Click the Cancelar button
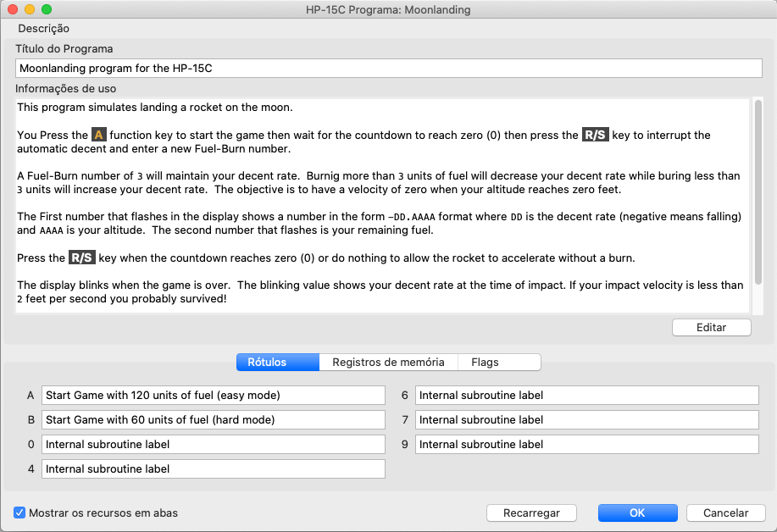The height and width of the screenshot is (532, 777). [x=724, y=513]
